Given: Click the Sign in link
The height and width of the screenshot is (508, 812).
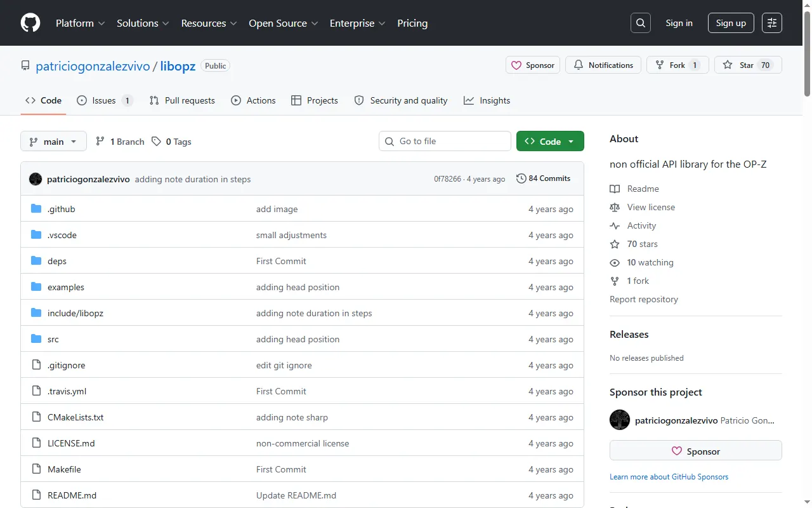Looking at the screenshot, I should [679, 23].
